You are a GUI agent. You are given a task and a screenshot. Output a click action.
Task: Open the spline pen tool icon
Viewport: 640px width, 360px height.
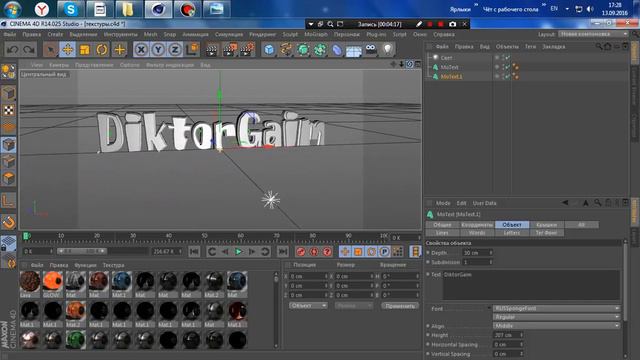pyautogui.click(x=286, y=50)
